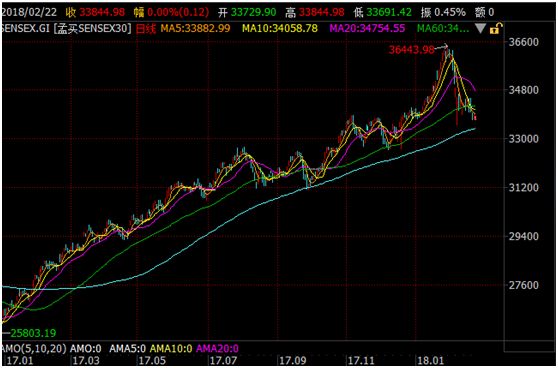Select the SENSEX.GI ticker symbol
The image size is (558, 368).
pos(25,28)
